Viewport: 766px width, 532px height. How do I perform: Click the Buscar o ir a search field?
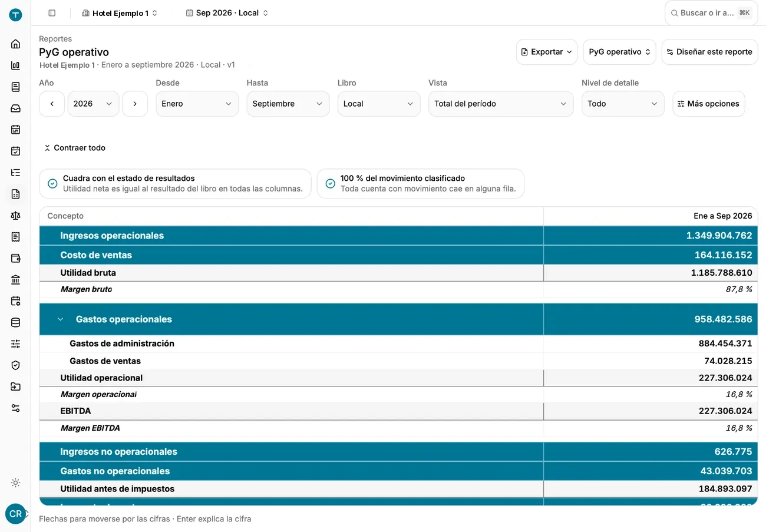711,13
